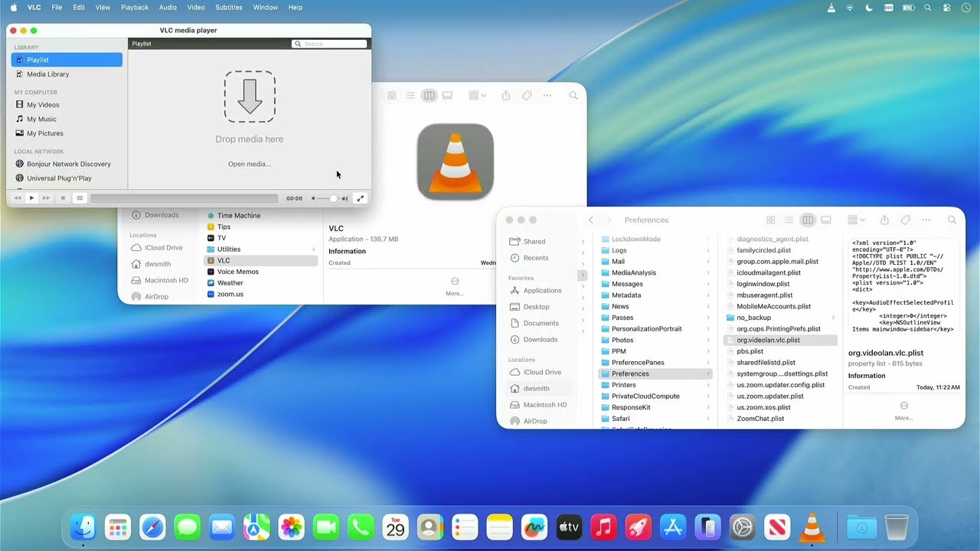Open Documents in Preferences window sidebar
Viewport: 980px width, 551px height.
pyautogui.click(x=541, y=323)
